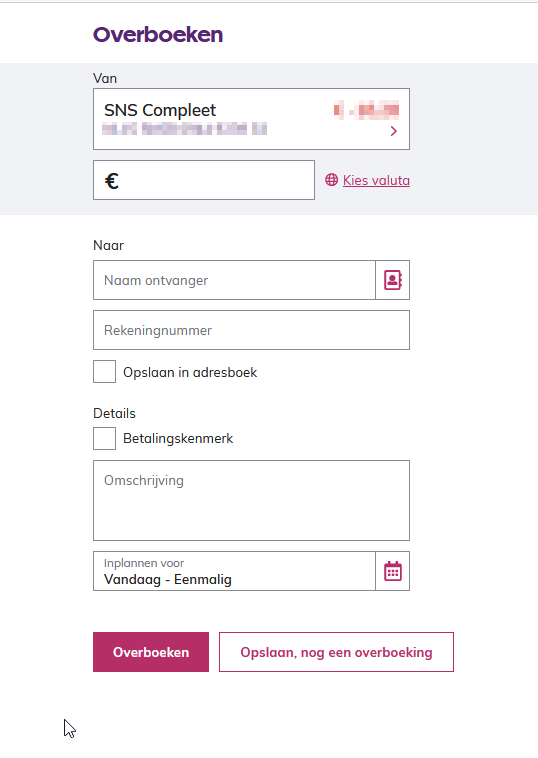Open the Inplannen voor scheduling field

pos(234,571)
